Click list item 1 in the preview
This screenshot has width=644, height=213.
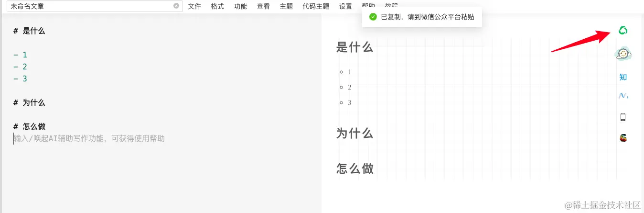350,72
